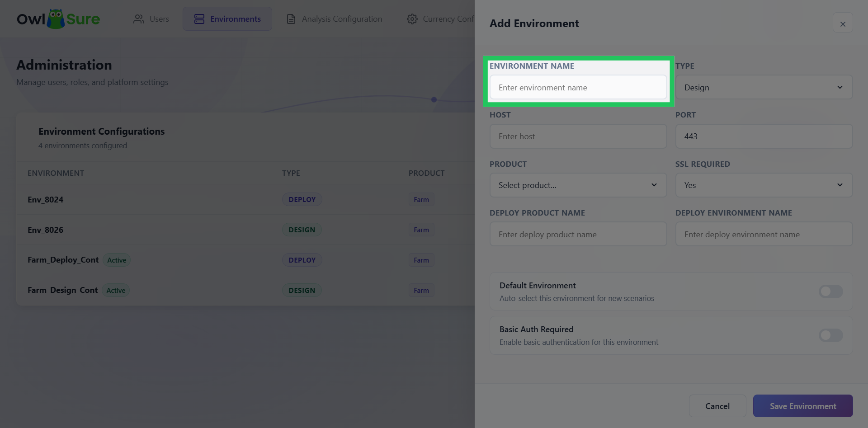Click the Host input field

(578, 136)
